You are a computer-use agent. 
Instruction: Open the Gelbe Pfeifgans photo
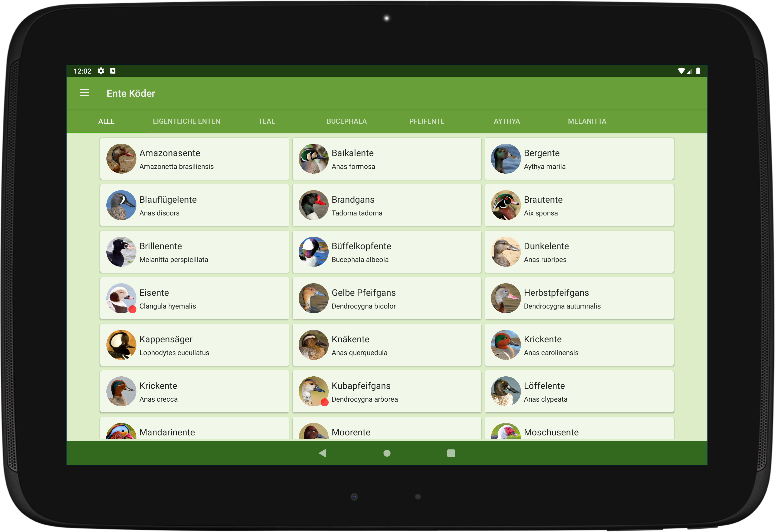313,298
